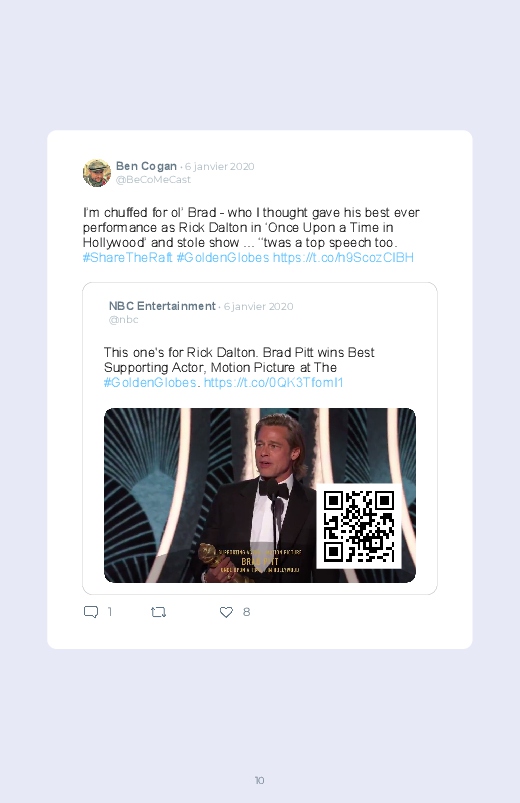Click the @nbc handle

point(123,320)
